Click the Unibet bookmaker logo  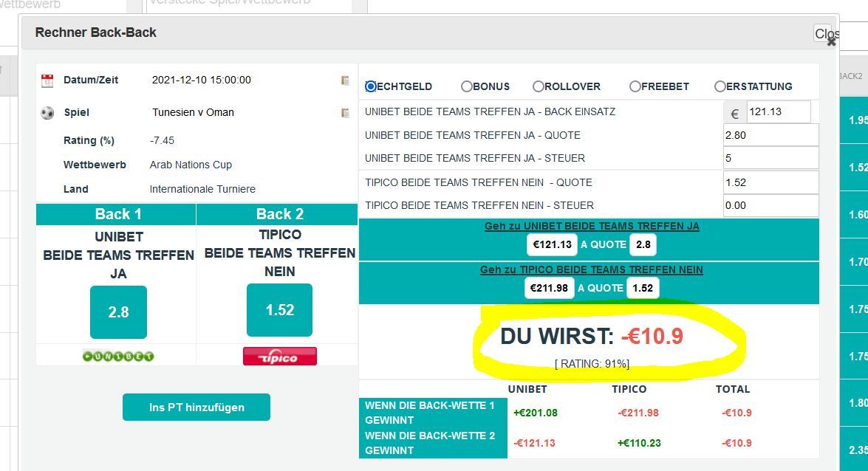[118, 356]
